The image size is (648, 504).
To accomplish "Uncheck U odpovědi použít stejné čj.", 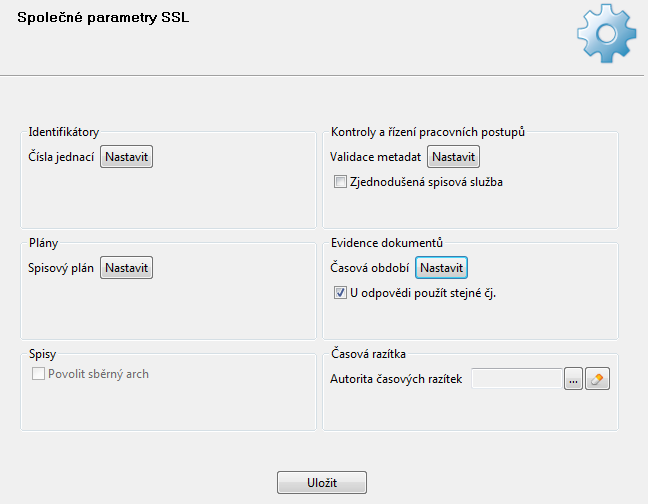I will click(340, 293).
